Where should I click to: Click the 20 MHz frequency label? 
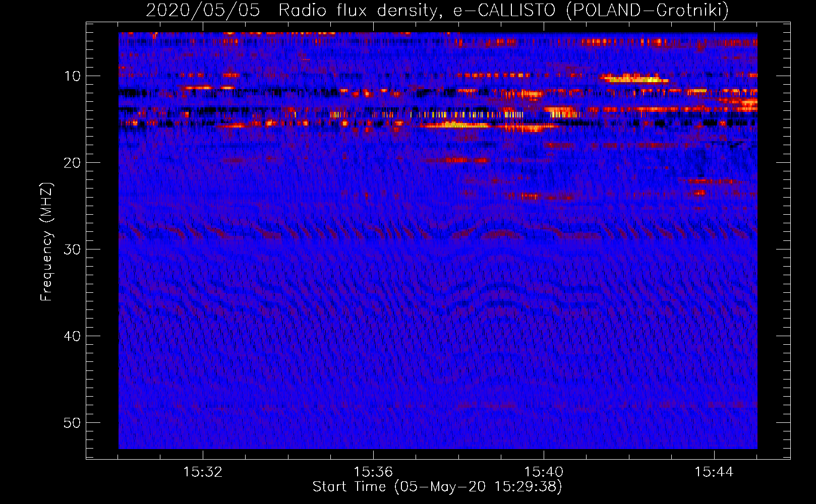pyautogui.click(x=73, y=163)
